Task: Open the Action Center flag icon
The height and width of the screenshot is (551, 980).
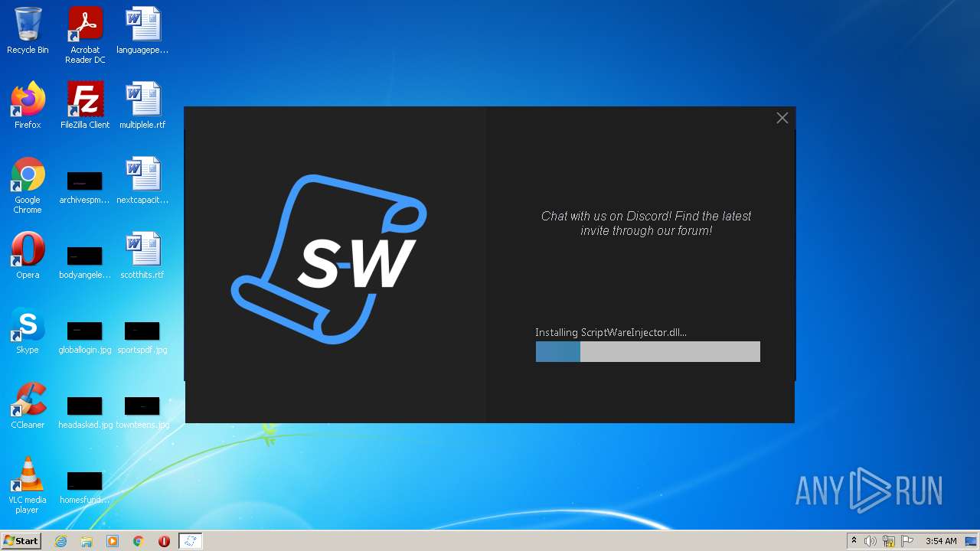Action: 907,541
